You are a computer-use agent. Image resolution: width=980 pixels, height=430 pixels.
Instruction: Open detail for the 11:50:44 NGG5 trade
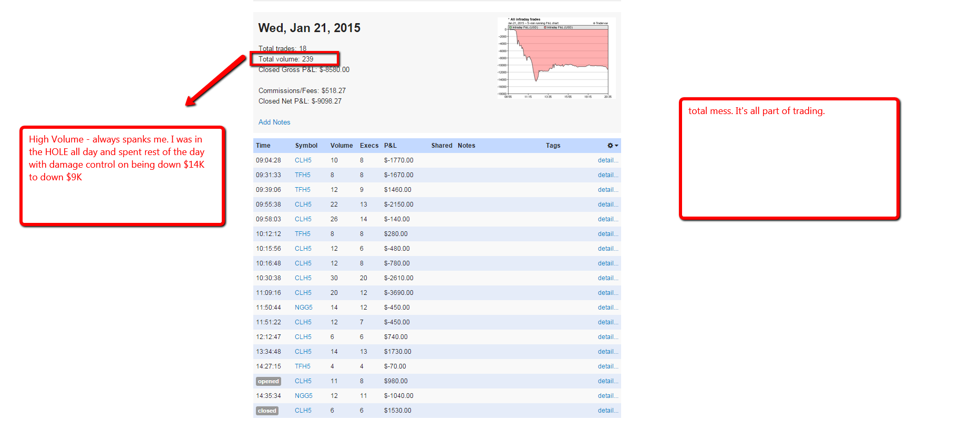coord(608,308)
